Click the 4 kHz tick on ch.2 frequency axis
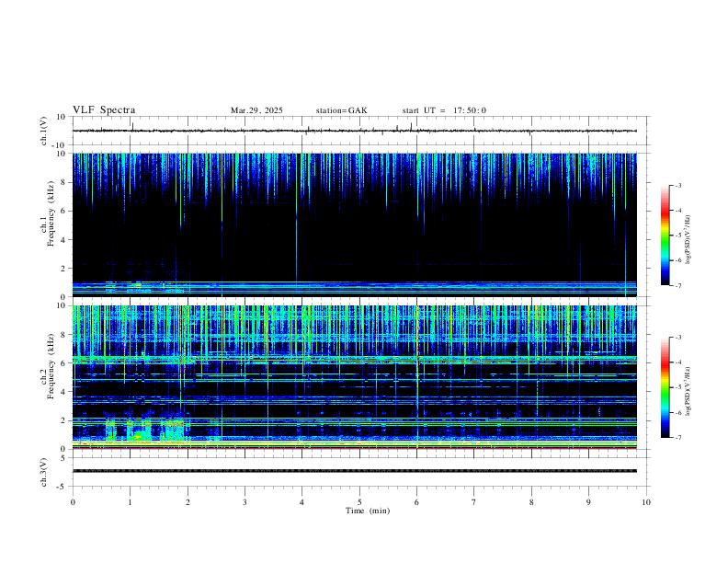This screenshot has width=728, height=563. click(x=64, y=392)
